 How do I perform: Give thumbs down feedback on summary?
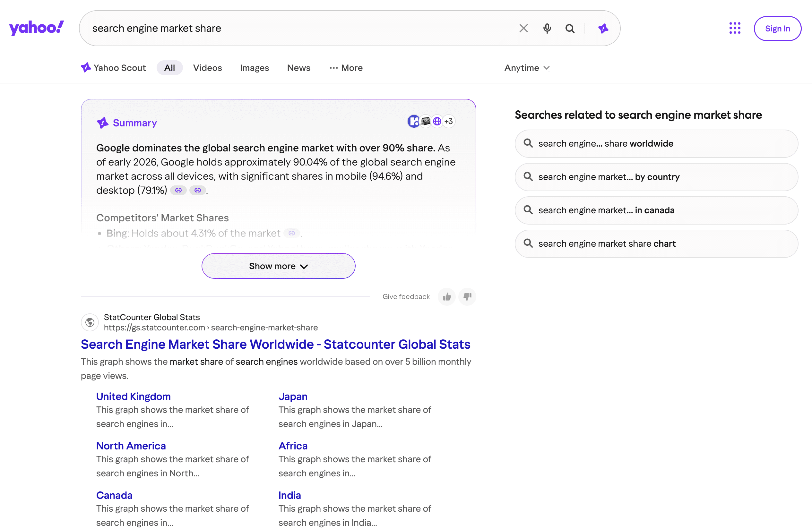[x=467, y=297]
